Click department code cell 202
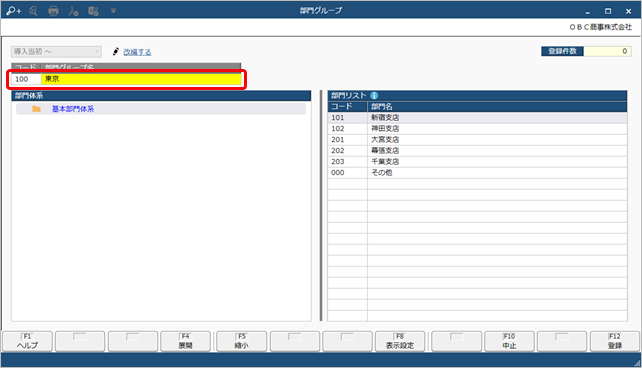 [347, 151]
